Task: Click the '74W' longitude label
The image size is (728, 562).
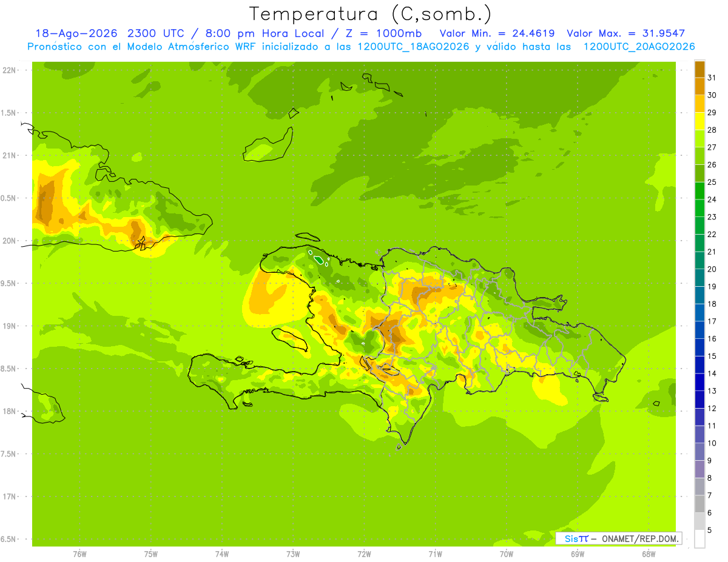Action: pyautogui.click(x=222, y=554)
